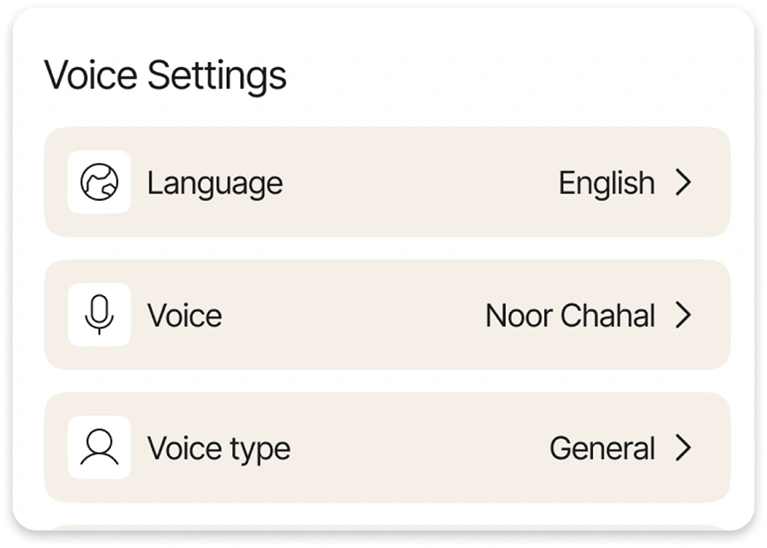Click the Voice Settings heading

point(165,76)
